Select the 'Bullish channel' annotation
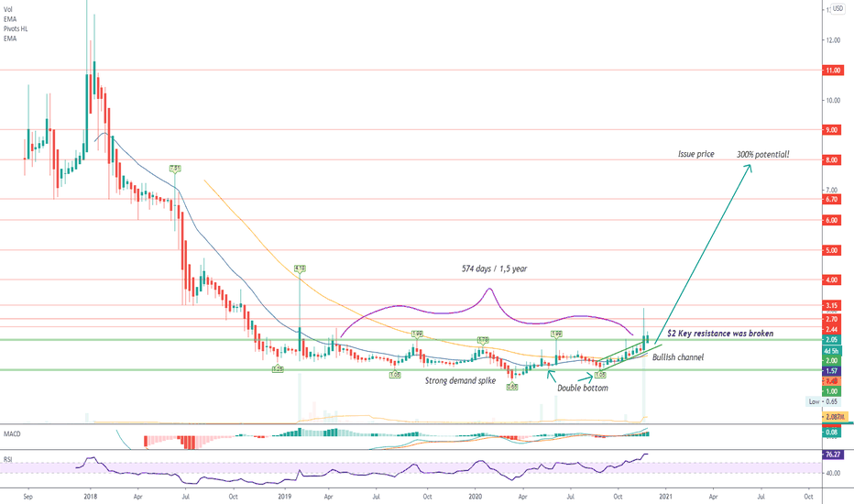This screenshot has height=504, width=854. 677,357
